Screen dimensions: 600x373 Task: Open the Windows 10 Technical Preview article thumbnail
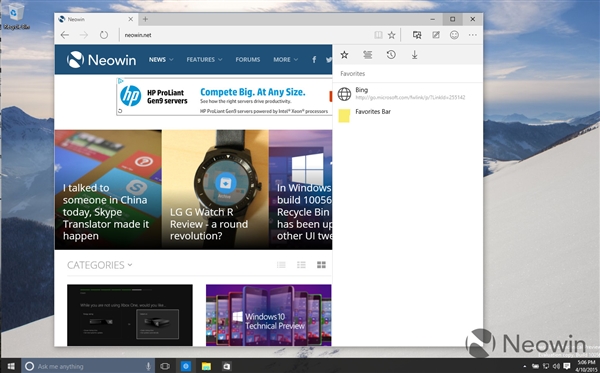pos(269,315)
